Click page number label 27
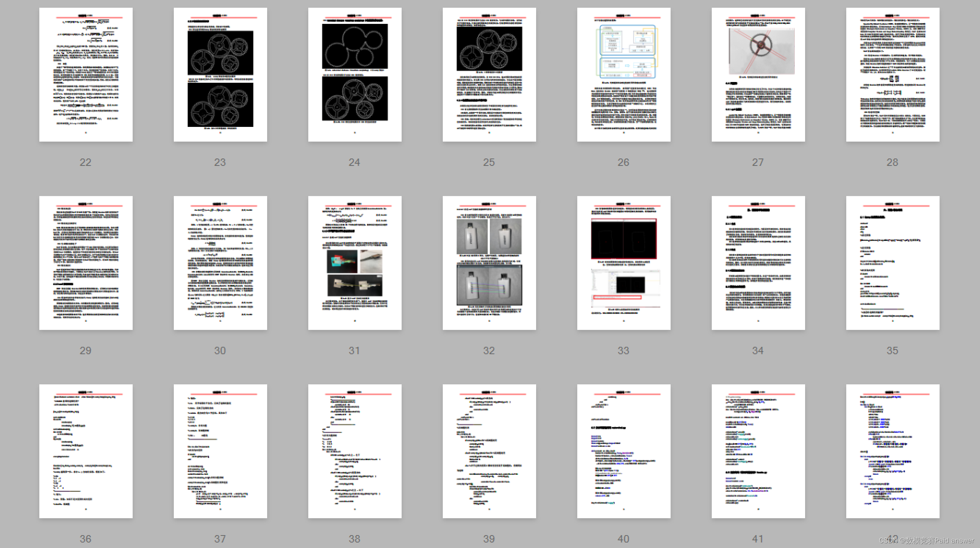Screen dimensions: 980x548 [758, 162]
